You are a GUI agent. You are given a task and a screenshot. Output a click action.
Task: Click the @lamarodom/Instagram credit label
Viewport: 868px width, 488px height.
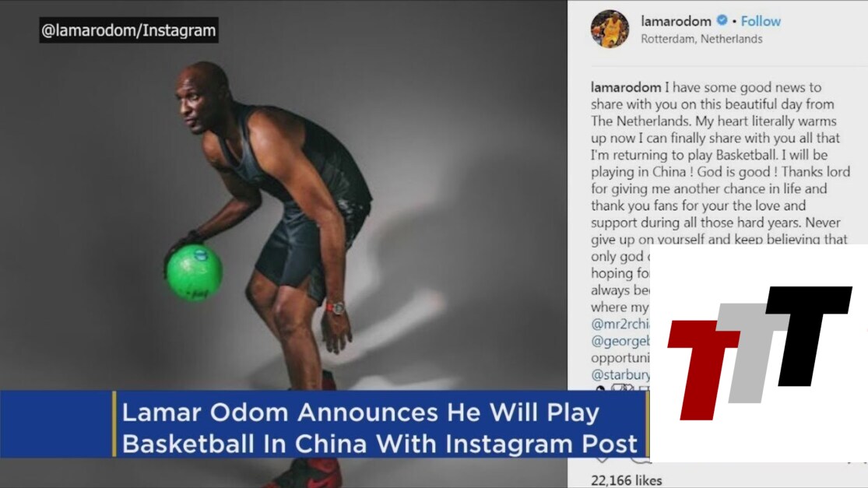[128, 30]
